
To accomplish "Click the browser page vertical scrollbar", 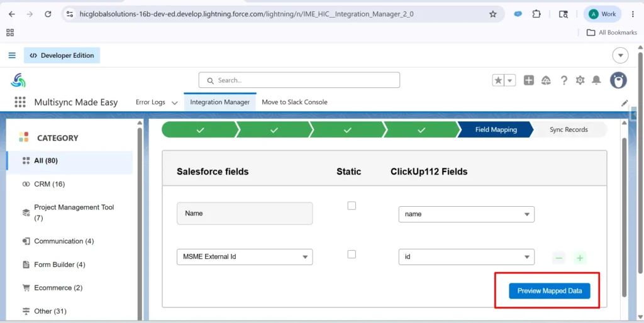I will click(x=640, y=162).
